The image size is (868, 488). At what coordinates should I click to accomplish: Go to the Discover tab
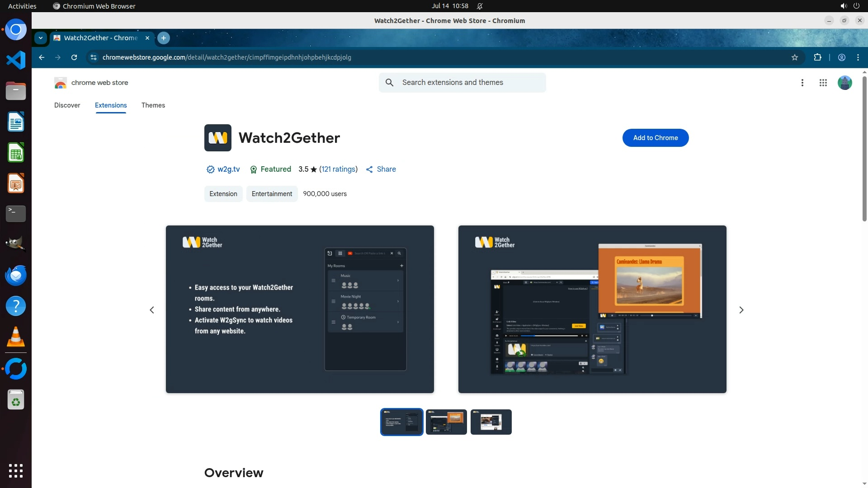point(67,105)
